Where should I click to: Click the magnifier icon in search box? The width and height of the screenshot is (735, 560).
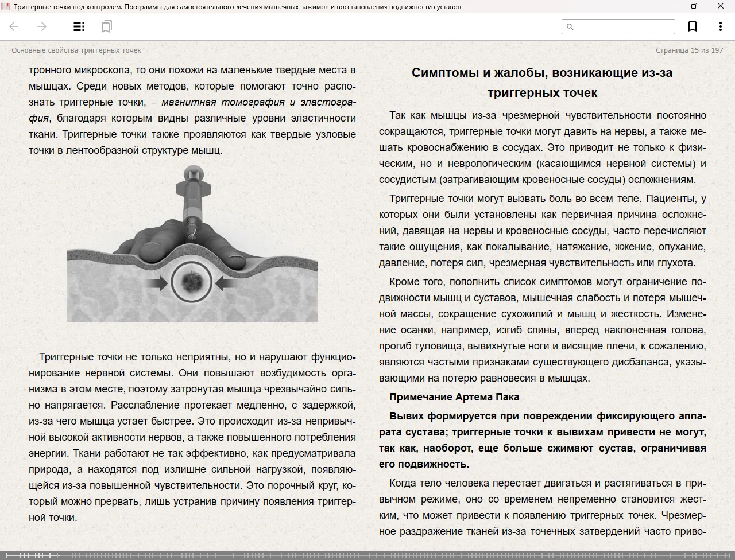pyautogui.click(x=570, y=26)
